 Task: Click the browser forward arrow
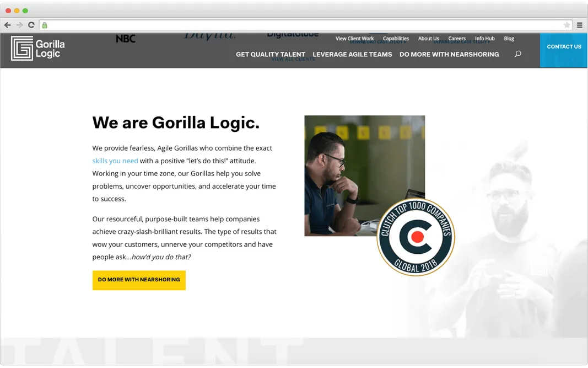(x=19, y=25)
